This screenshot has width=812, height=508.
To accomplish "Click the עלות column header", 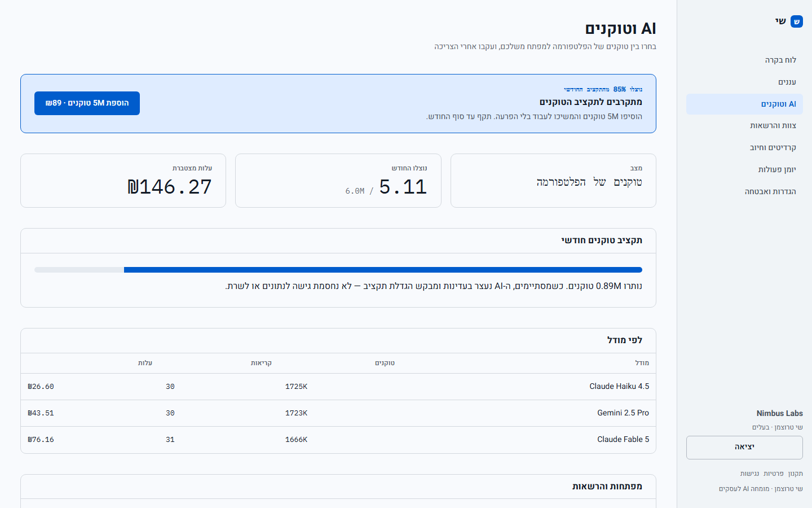I will [145, 363].
